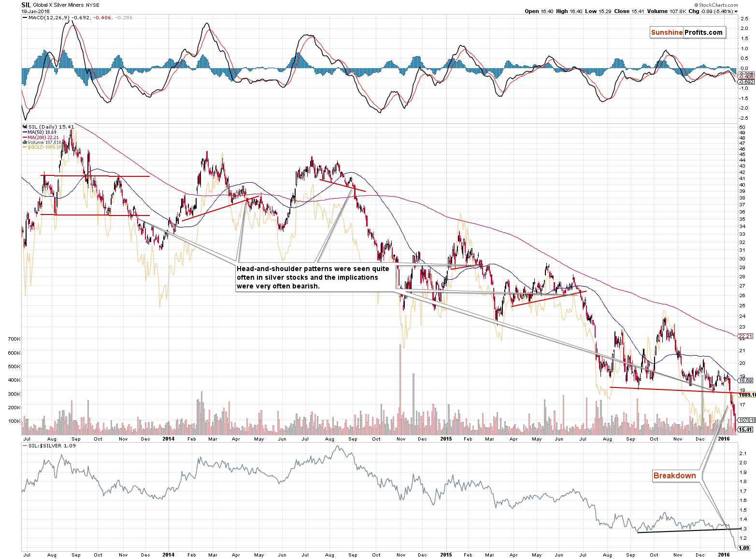Image resolution: width=756 pixels, height=559 pixels.
Task: Click the 50 price label at top of main scale
Action: pos(742,127)
